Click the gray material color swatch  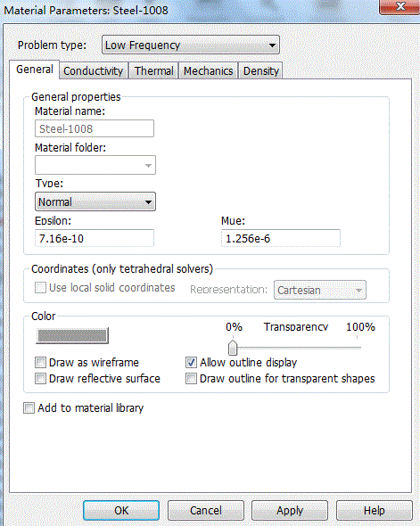(72, 336)
